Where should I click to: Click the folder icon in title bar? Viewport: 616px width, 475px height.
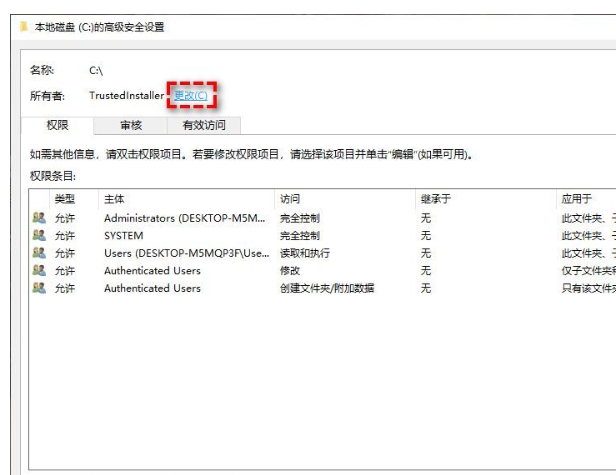[23, 27]
